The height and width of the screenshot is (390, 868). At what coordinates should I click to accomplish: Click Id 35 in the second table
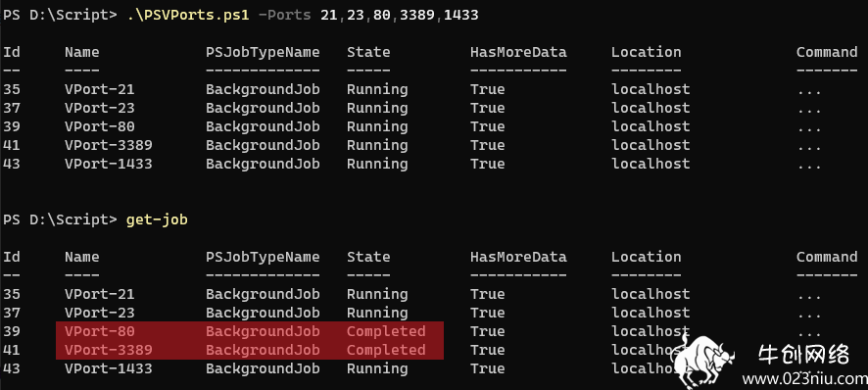point(12,294)
